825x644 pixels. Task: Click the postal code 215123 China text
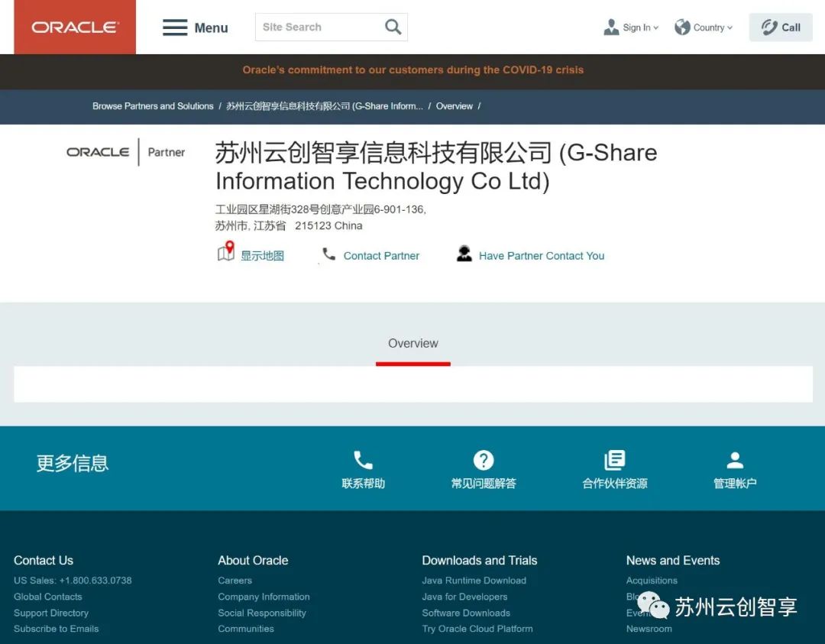[328, 225]
